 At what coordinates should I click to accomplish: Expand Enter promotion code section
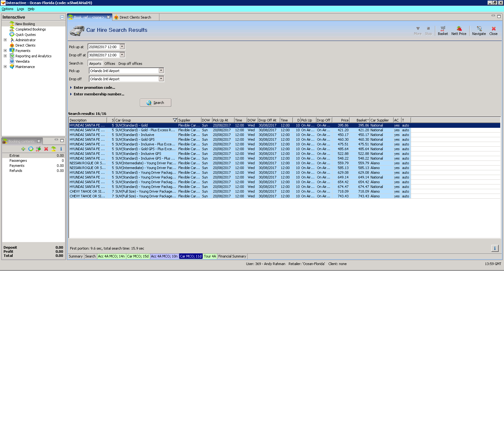93,88
